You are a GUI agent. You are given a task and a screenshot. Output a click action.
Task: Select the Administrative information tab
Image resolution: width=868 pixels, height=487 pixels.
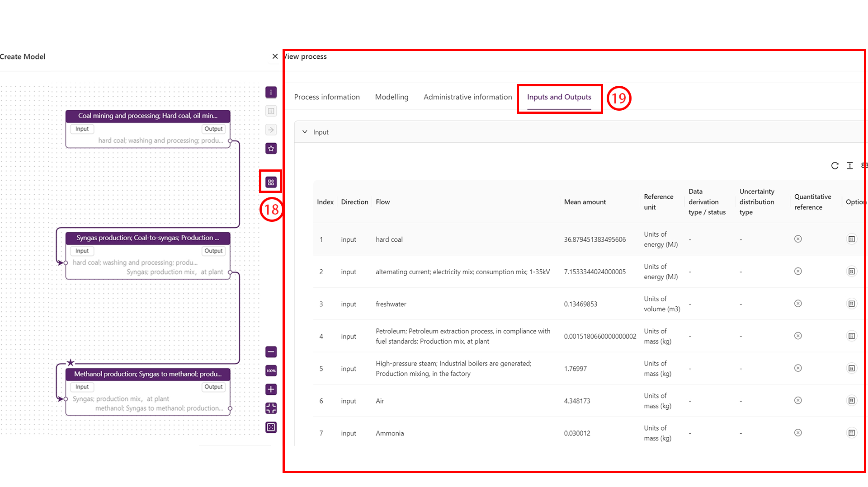tap(467, 97)
